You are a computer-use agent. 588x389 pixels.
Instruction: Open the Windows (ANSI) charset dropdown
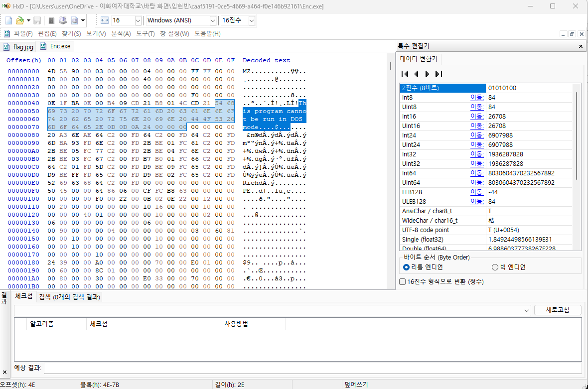coord(213,20)
